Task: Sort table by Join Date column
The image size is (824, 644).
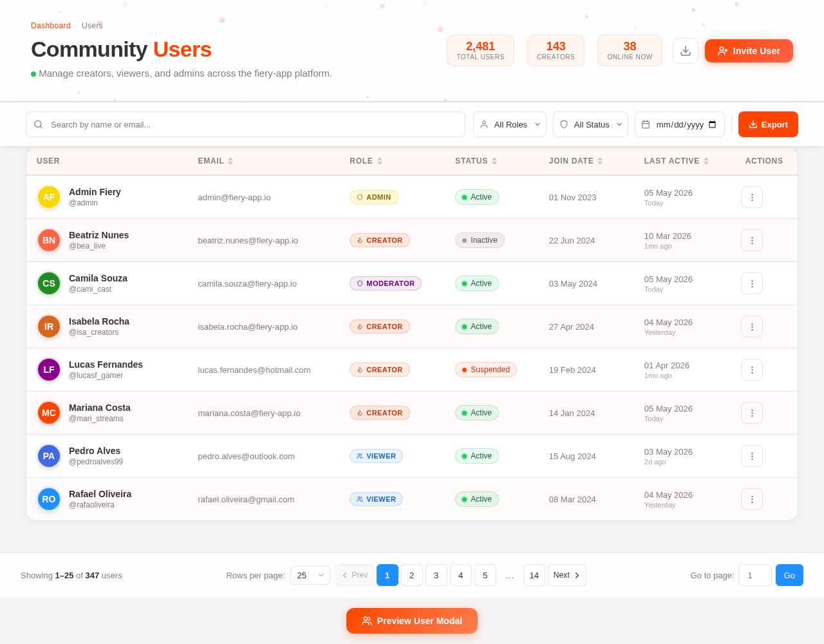Action: click(x=576, y=161)
